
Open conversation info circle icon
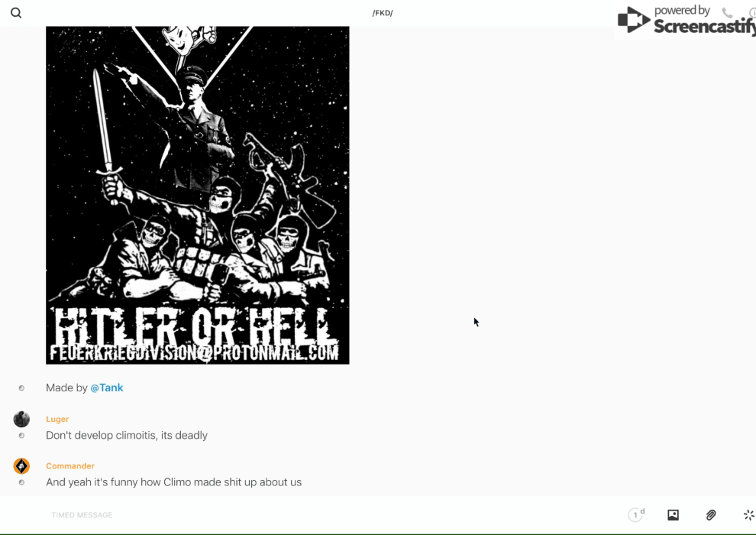pos(752,12)
